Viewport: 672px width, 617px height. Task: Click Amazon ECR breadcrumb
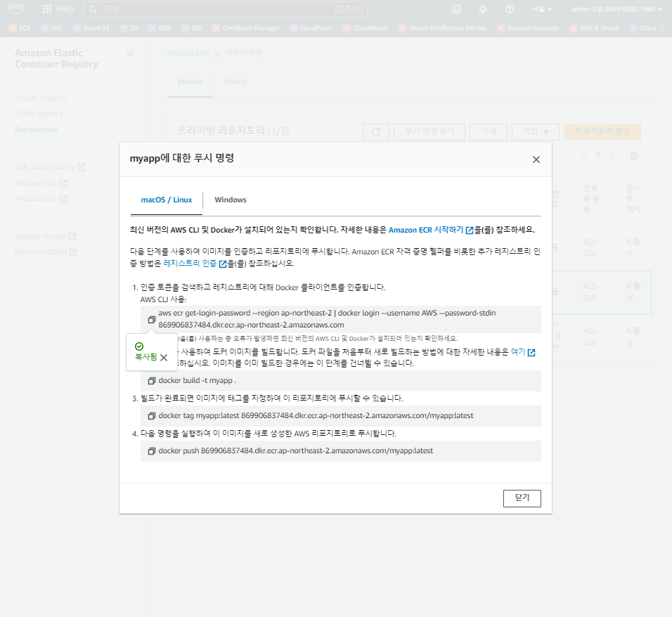coord(188,53)
